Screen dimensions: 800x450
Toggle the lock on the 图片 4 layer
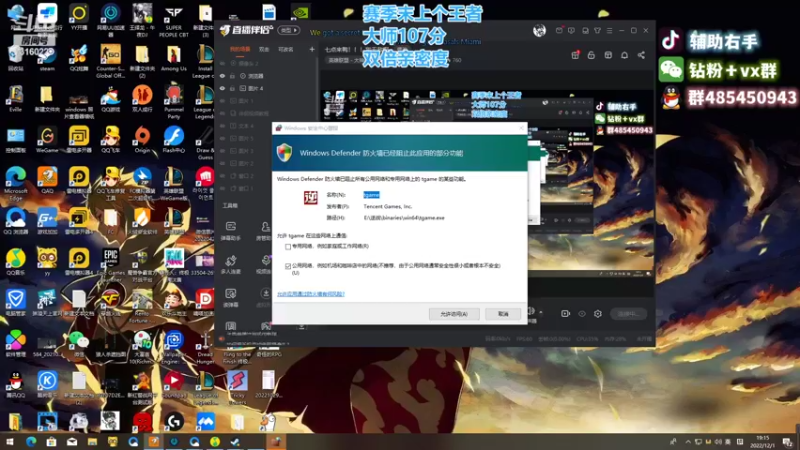[232, 88]
